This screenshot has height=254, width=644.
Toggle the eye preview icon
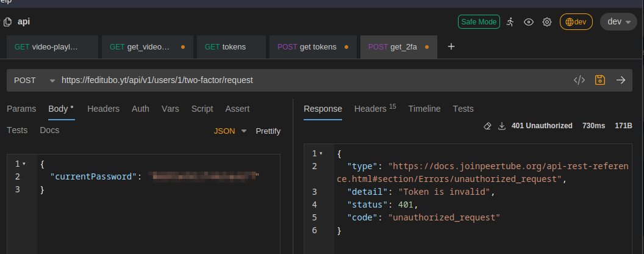529,22
